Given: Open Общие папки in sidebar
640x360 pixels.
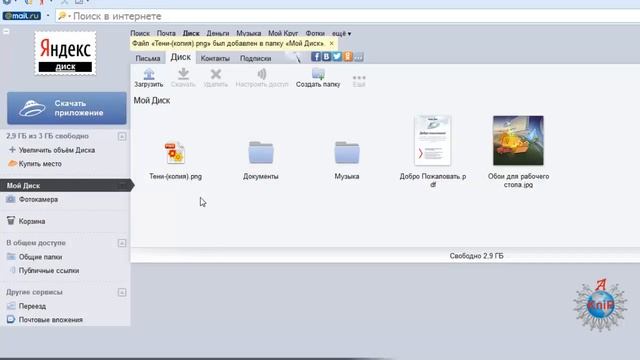Looking at the screenshot, I should pos(40,257).
